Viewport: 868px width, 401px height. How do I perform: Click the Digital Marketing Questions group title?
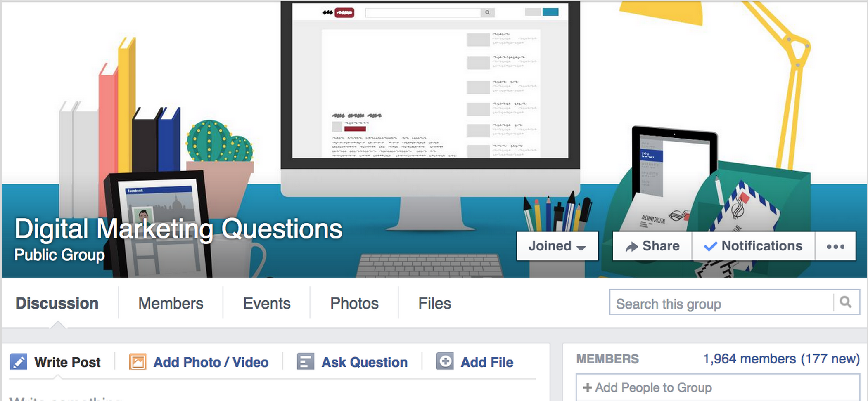(178, 229)
